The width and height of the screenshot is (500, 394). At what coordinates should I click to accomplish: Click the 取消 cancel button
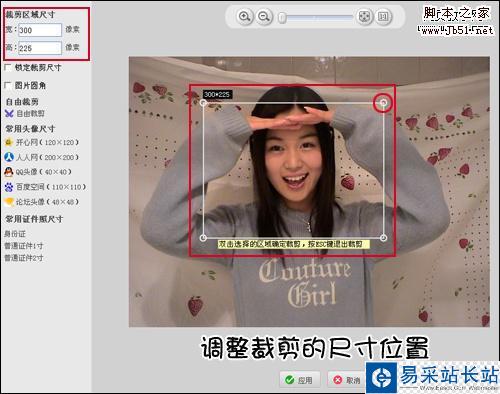(x=347, y=380)
